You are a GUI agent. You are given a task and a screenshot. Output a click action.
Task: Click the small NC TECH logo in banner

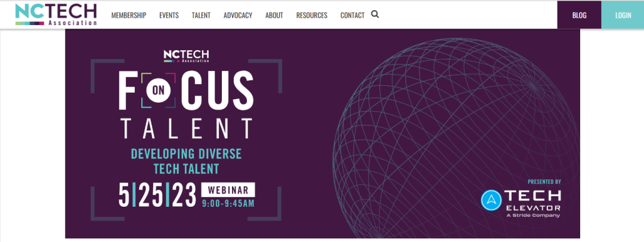(x=186, y=56)
